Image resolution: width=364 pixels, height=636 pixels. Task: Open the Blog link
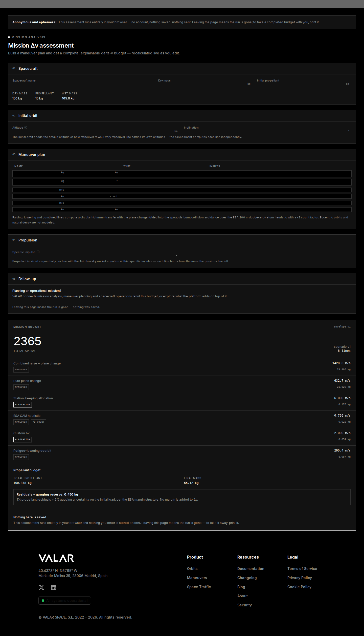pos(241,587)
